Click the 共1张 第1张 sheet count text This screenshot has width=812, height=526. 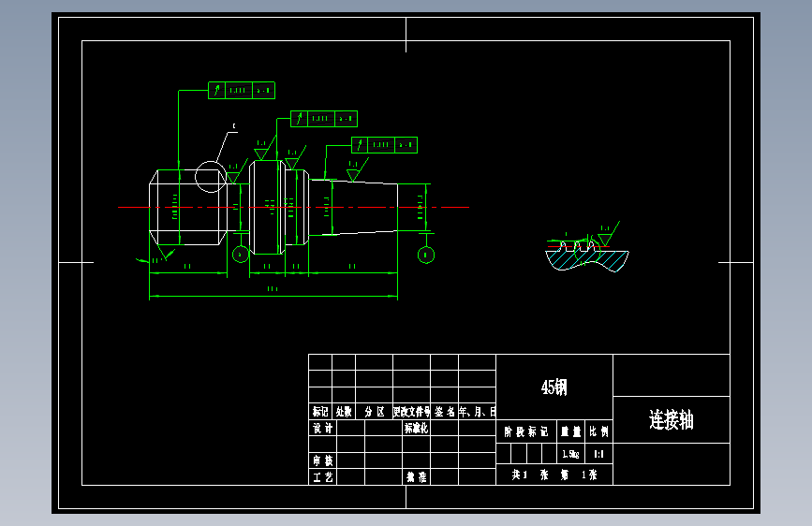pos(554,475)
